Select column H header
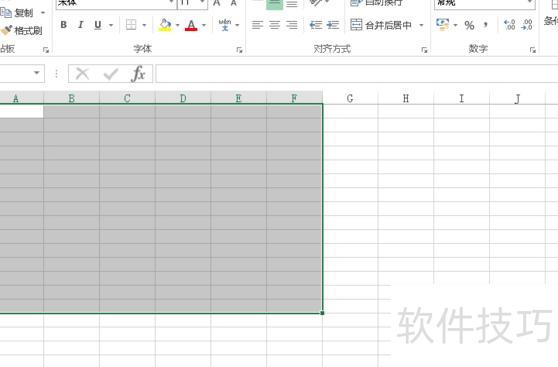 (x=406, y=98)
